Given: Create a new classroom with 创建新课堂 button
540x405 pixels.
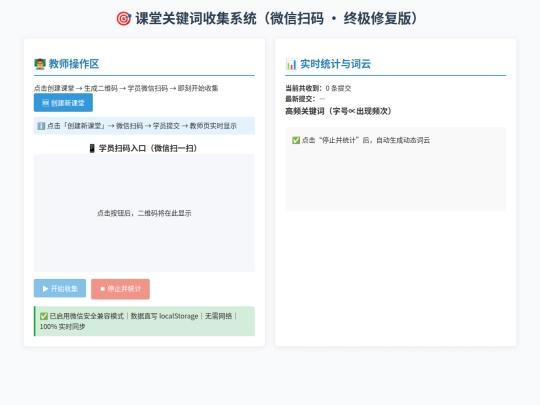Looking at the screenshot, I should [63, 103].
